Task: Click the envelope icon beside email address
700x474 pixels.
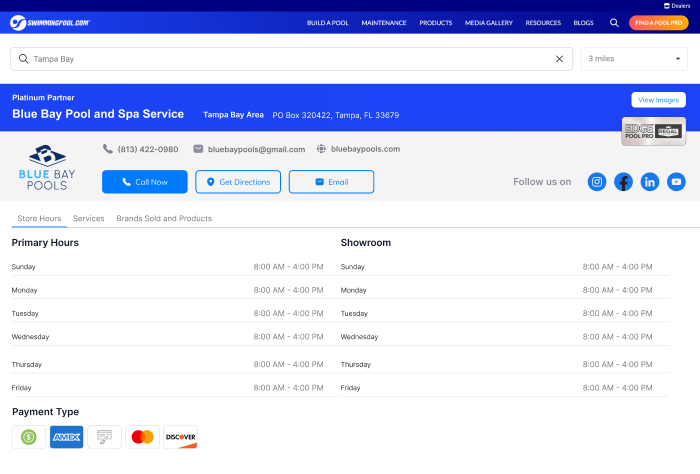Action: pyautogui.click(x=198, y=149)
